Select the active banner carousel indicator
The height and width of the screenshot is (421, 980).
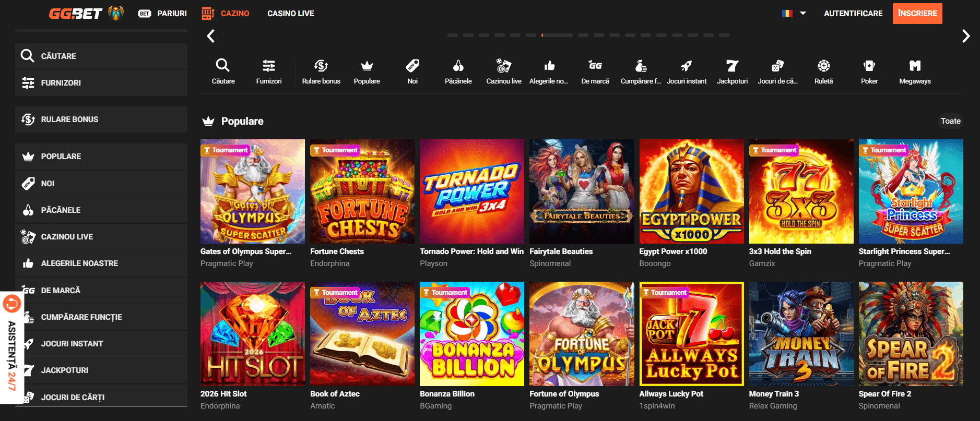tap(557, 35)
